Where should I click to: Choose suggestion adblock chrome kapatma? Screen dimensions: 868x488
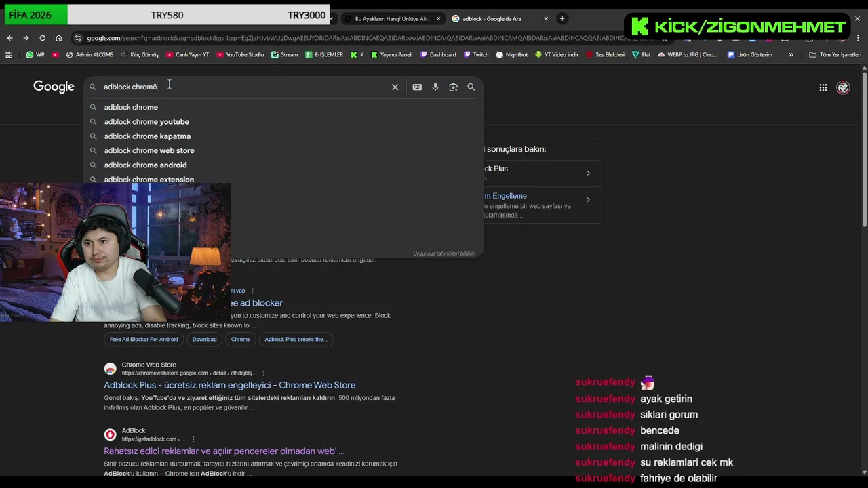pyautogui.click(x=283, y=136)
